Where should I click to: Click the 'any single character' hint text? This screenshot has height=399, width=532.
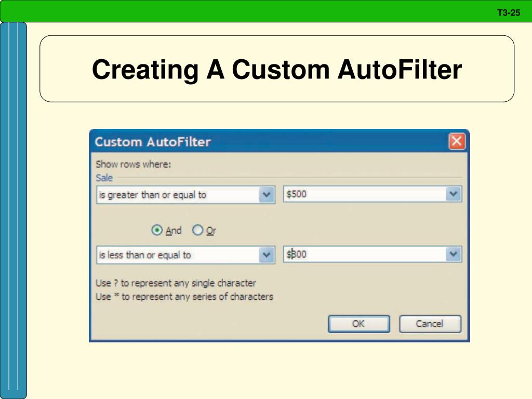pyautogui.click(x=176, y=283)
